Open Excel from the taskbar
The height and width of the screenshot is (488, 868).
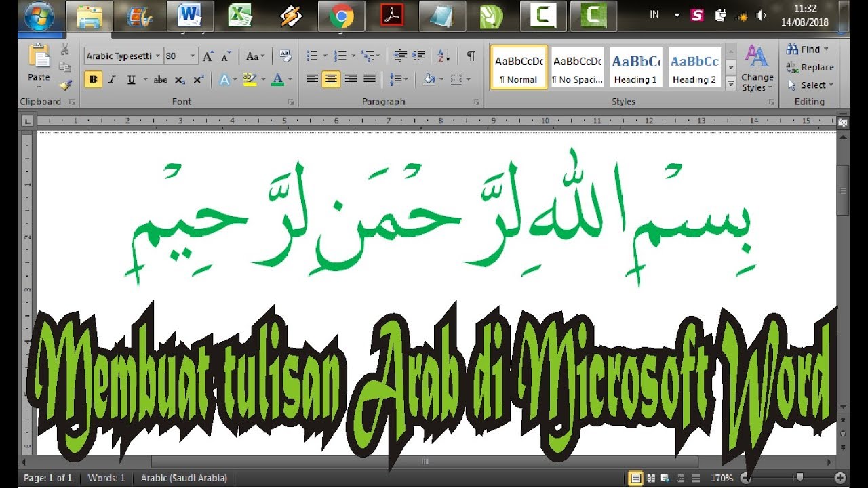pyautogui.click(x=240, y=16)
